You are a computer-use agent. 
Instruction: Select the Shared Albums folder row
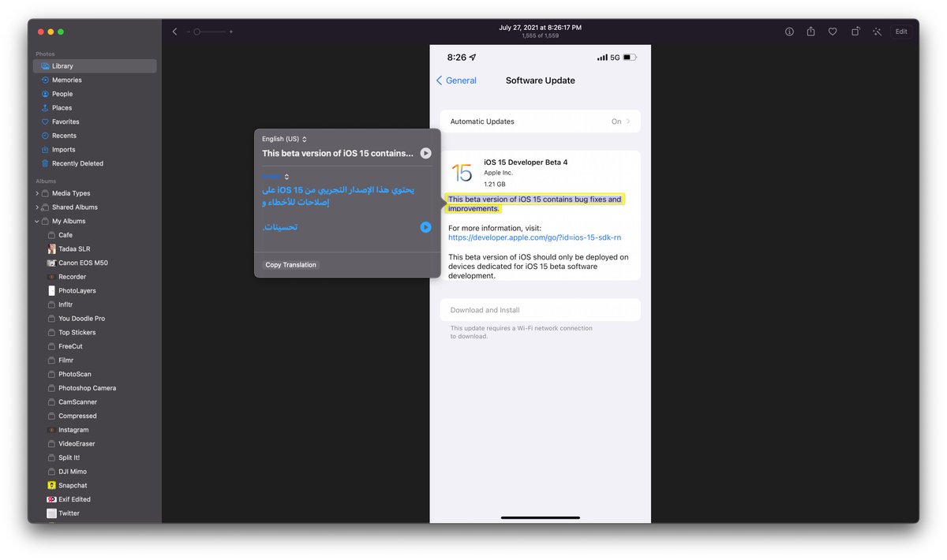[x=95, y=207]
